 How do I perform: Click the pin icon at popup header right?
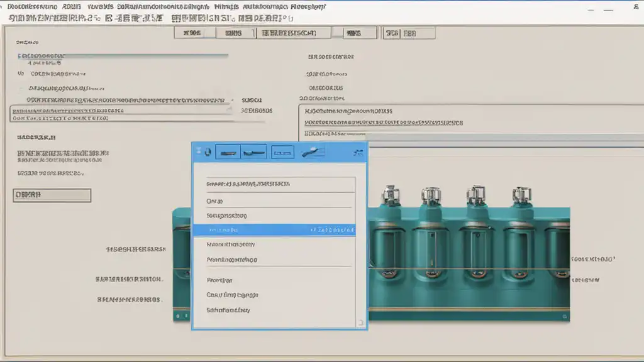[358, 153]
